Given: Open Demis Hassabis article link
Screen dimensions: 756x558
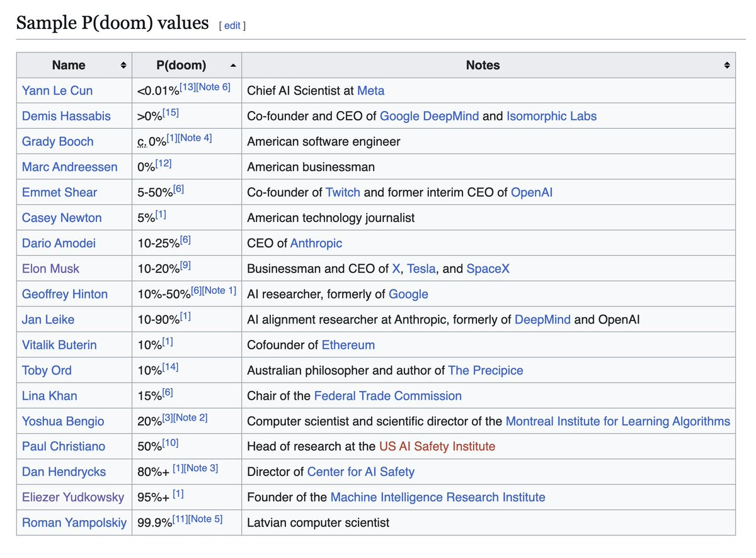Looking at the screenshot, I should 66,116.
